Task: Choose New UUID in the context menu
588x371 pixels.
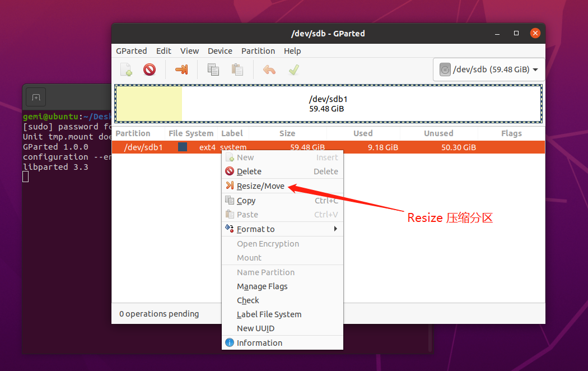Action: coord(282,328)
